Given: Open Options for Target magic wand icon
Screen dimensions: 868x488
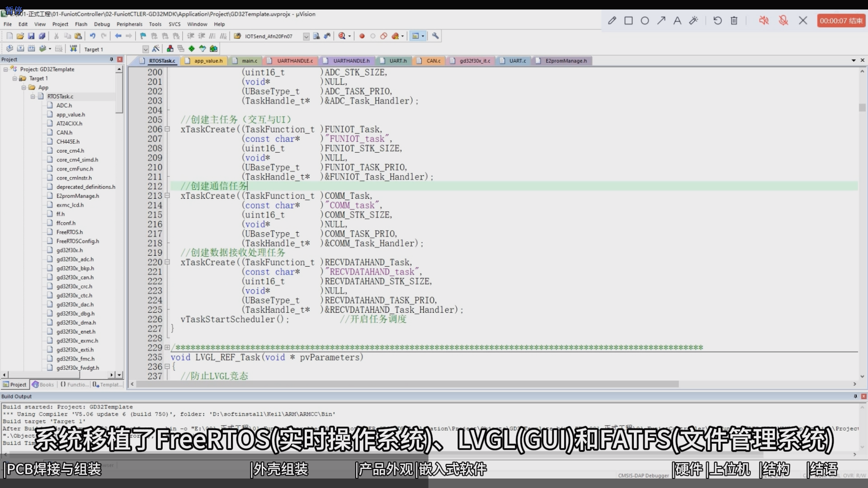Looking at the screenshot, I should click(x=156, y=49).
